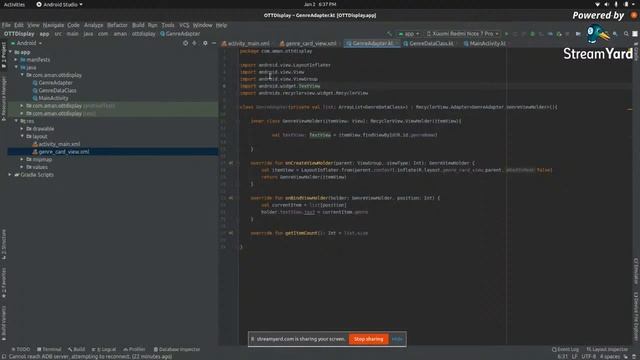
Task: Click the 4 spaces indent status entry
Action: pos(610,357)
